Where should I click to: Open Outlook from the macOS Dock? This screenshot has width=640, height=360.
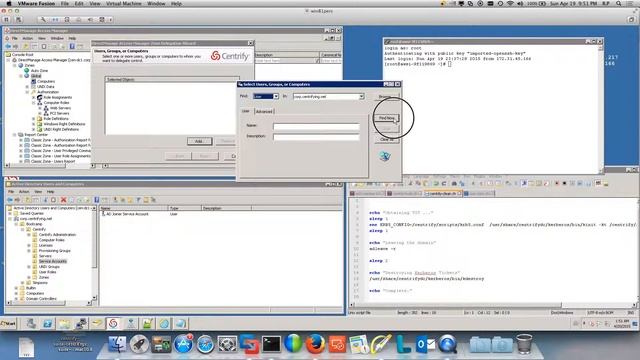(426, 344)
